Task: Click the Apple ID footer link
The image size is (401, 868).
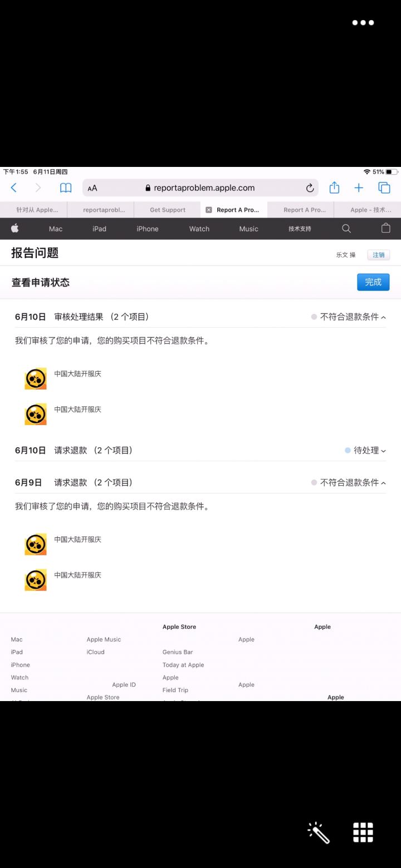Action: tap(124, 685)
